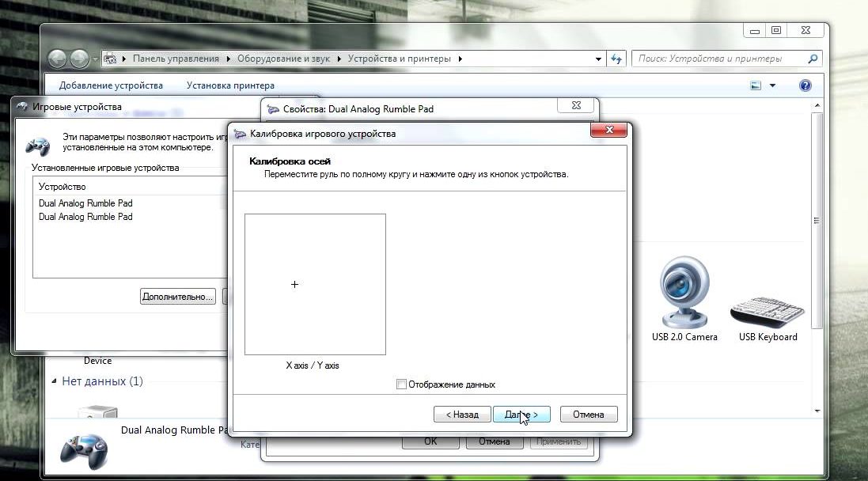The height and width of the screenshot is (481, 868).
Task: Click the refresh icon beside the address bar
Action: [617, 59]
